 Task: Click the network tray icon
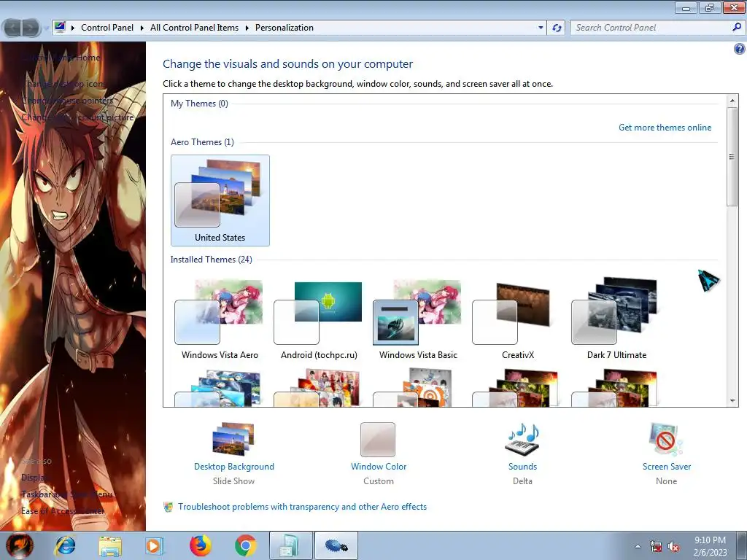656,547
